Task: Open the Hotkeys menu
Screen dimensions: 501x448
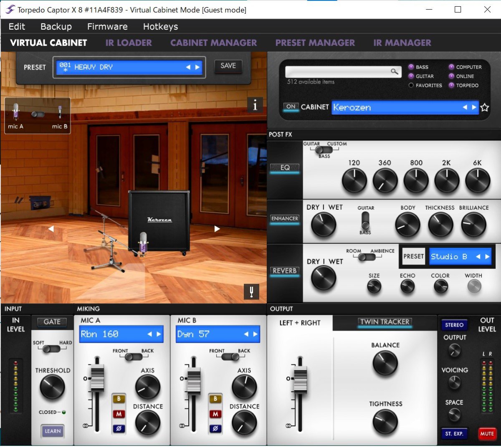Action: coord(160,27)
